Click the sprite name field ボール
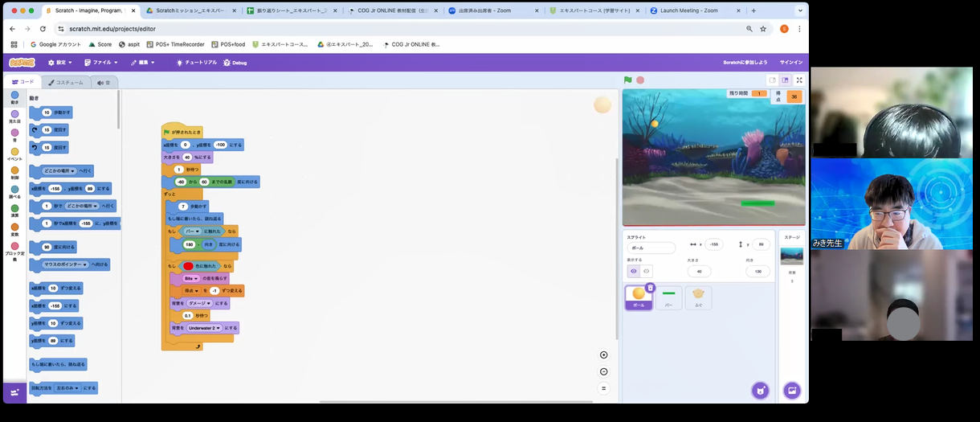 (x=651, y=248)
